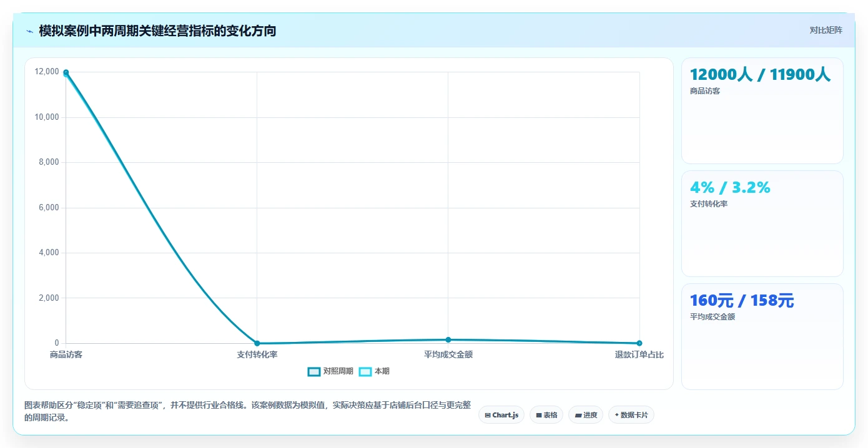Click the 支付转化率 data point on the chart
868x448 pixels.
point(257,343)
